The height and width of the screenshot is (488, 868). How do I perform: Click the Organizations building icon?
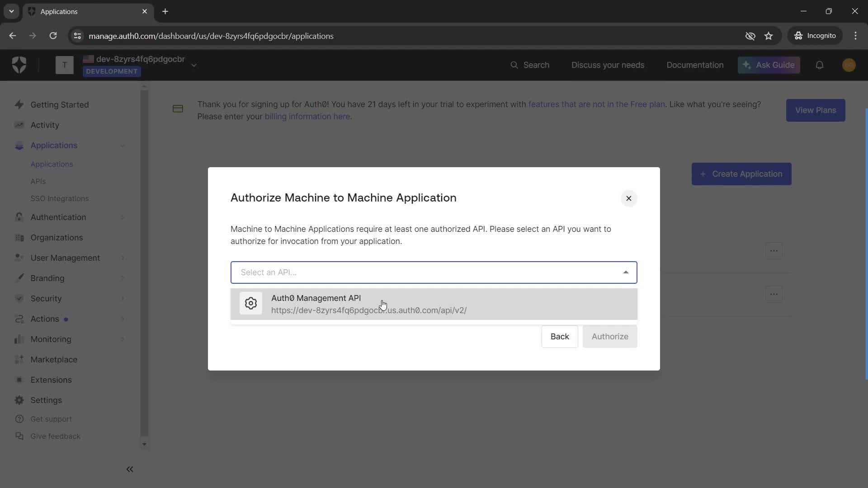(x=19, y=237)
